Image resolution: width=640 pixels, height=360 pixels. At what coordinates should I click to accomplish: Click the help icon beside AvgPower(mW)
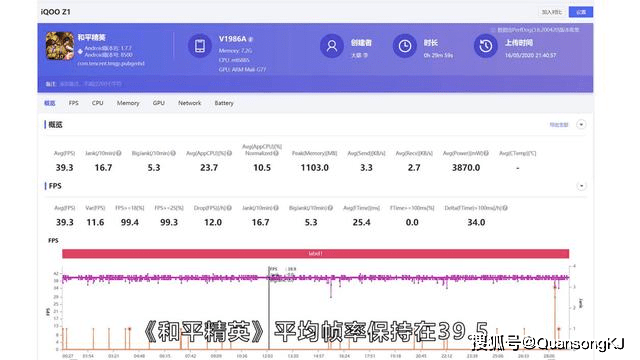(486, 153)
